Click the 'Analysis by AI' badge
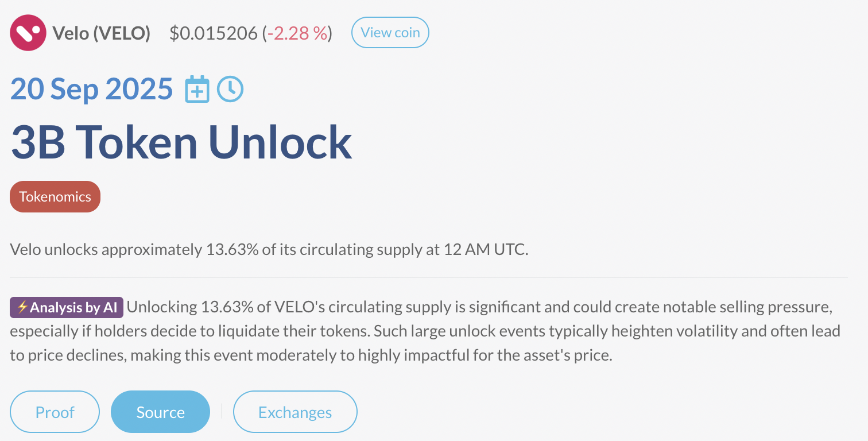The height and width of the screenshot is (441, 868). click(x=66, y=307)
